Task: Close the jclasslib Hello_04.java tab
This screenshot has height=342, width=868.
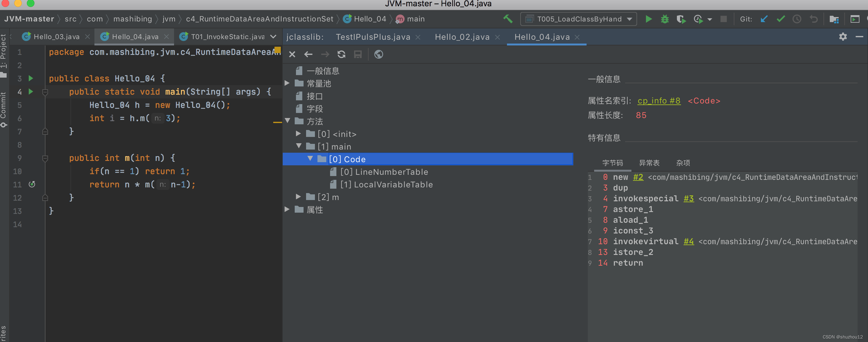Action: click(577, 37)
